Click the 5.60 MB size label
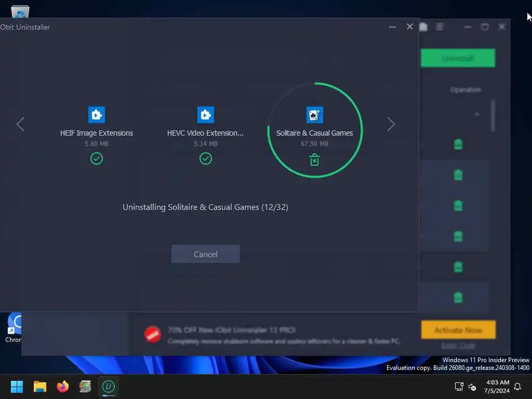Screen dimensions: 532x399 pos(97,143)
